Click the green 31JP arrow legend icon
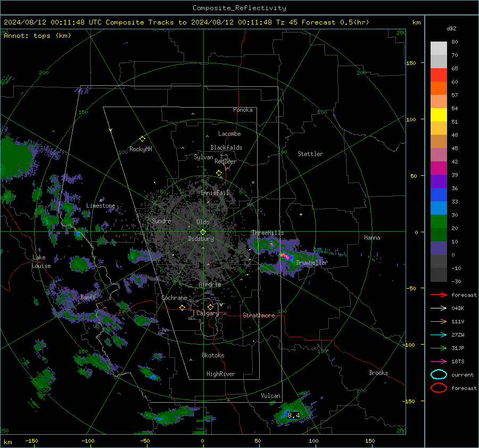Screen dimensions: 479x448 pos(439,348)
